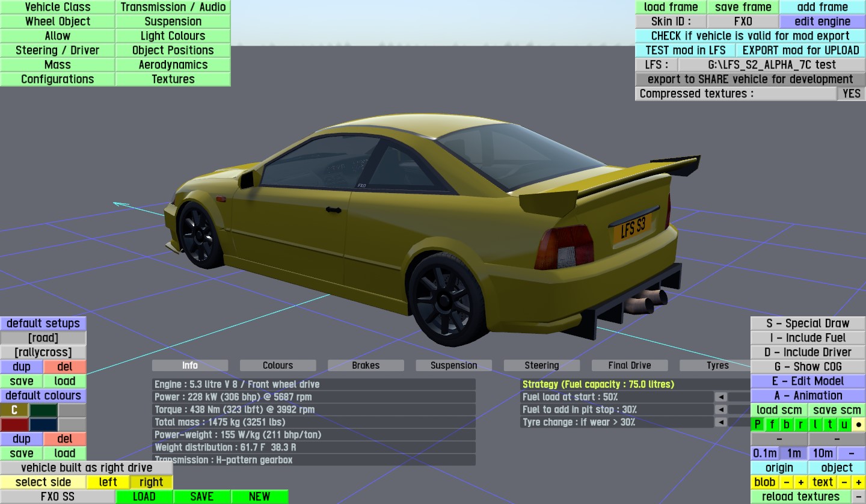Viewport: 866px width, 504px height.
Task: Switch to the Info setup tab
Action: (x=190, y=366)
